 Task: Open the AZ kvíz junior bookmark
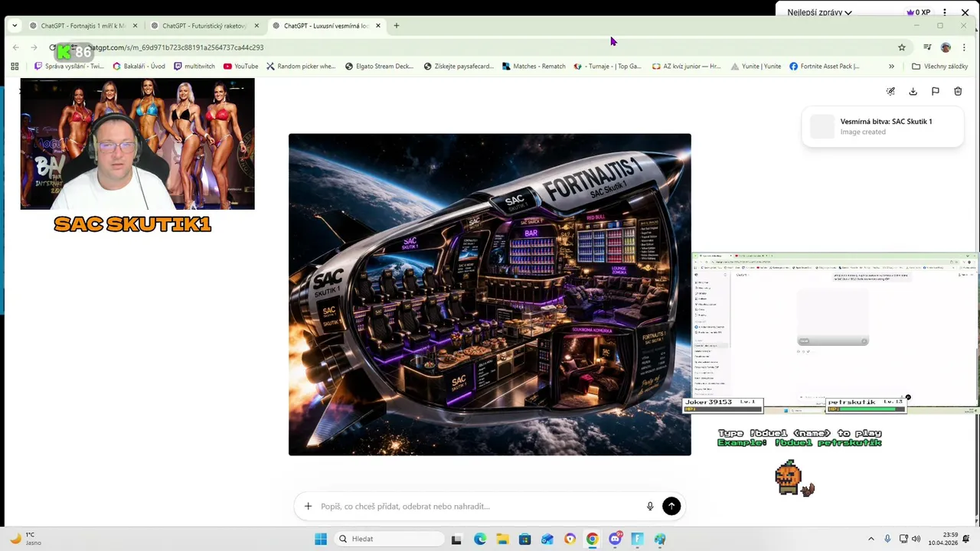tap(687, 67)
